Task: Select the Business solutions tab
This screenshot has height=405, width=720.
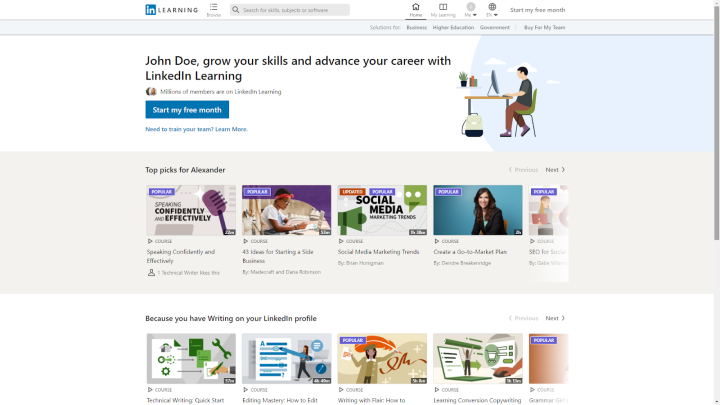Action: 416,28
